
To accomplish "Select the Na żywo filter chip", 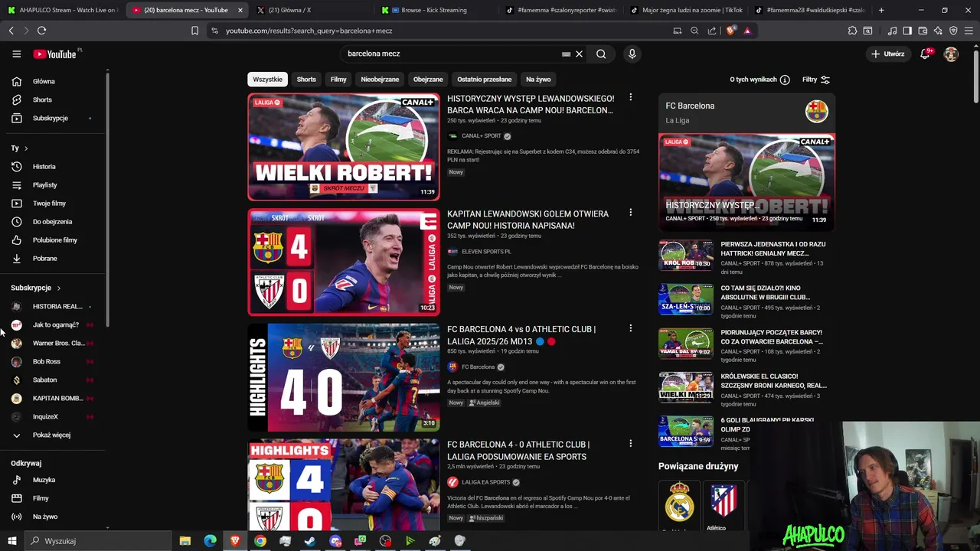I will (538, 80).
